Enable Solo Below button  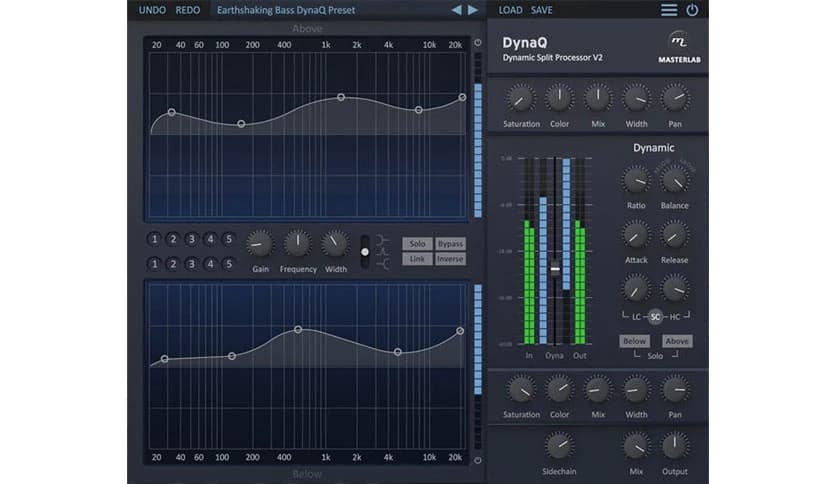click(x=634, y=341)
